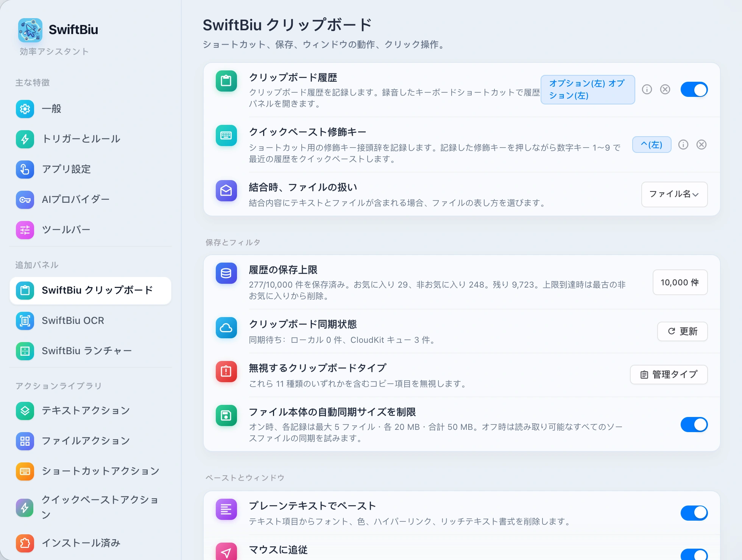Image resolution: width=742 pixels, height=560 pixels.
Task: Go to トリガーとルール page
Action: (x=90, y=139)
